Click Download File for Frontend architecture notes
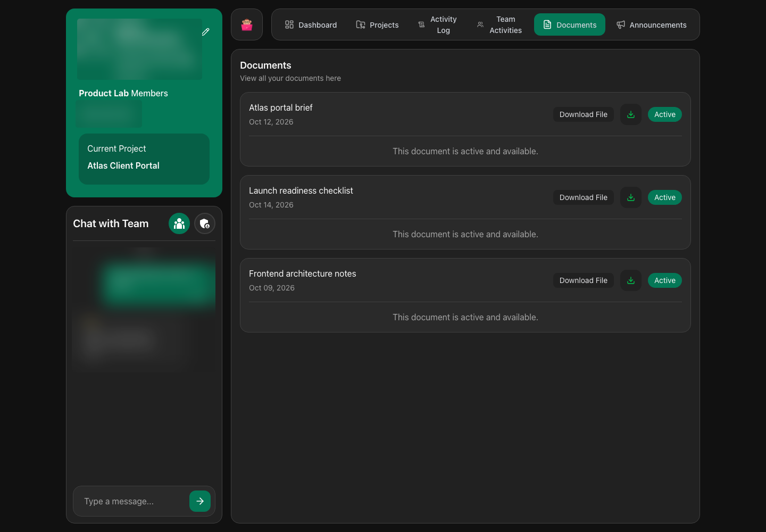Screen dimensions: 766x532 584,280
